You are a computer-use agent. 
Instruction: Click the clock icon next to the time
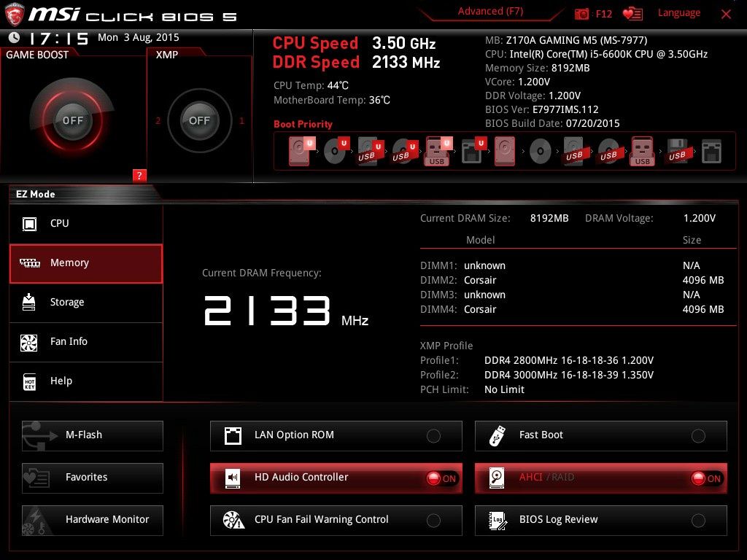(14, 37)
